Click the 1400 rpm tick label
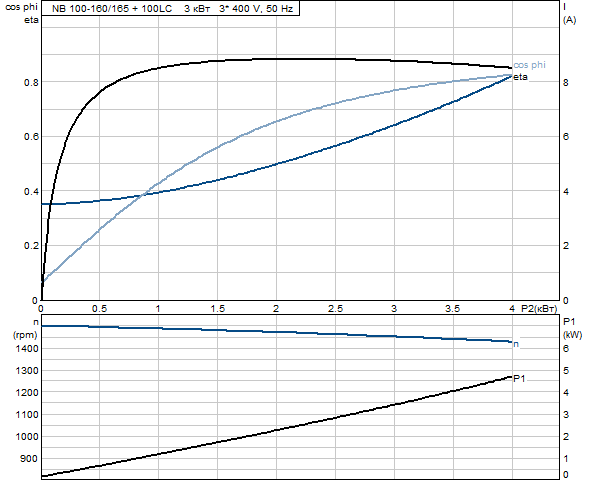Screen dimensions: 592x480 coord(27,349)
